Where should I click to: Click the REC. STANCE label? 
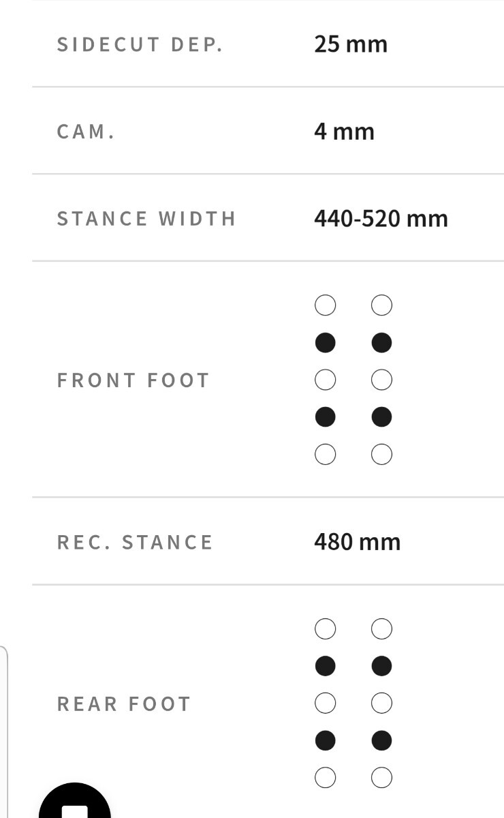(x=135, y=543)
